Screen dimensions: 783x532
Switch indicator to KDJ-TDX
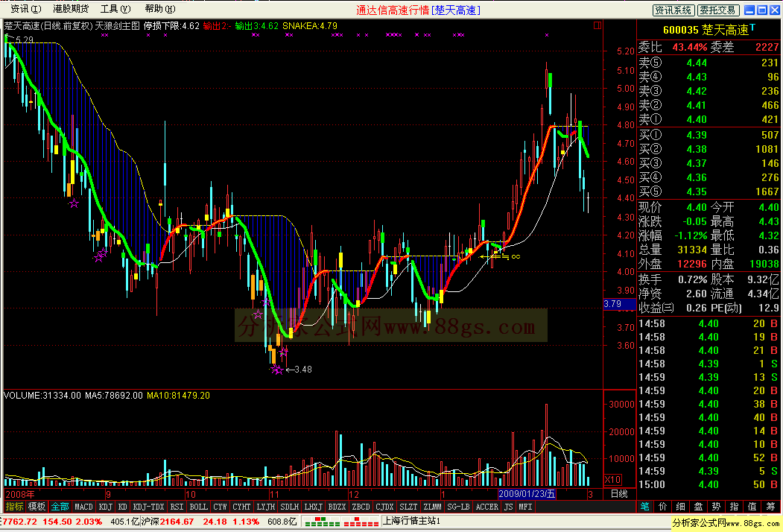point(148,507)
